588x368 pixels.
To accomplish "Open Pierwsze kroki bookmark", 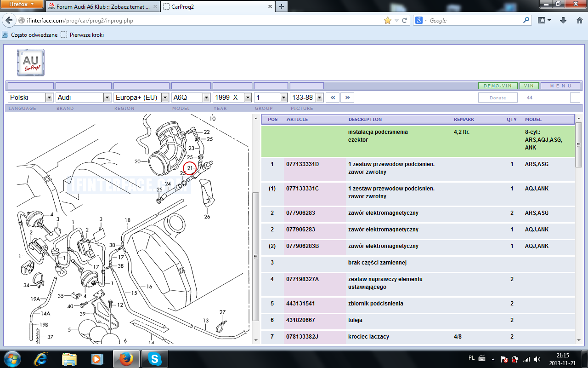I will [x=83, y=34].
